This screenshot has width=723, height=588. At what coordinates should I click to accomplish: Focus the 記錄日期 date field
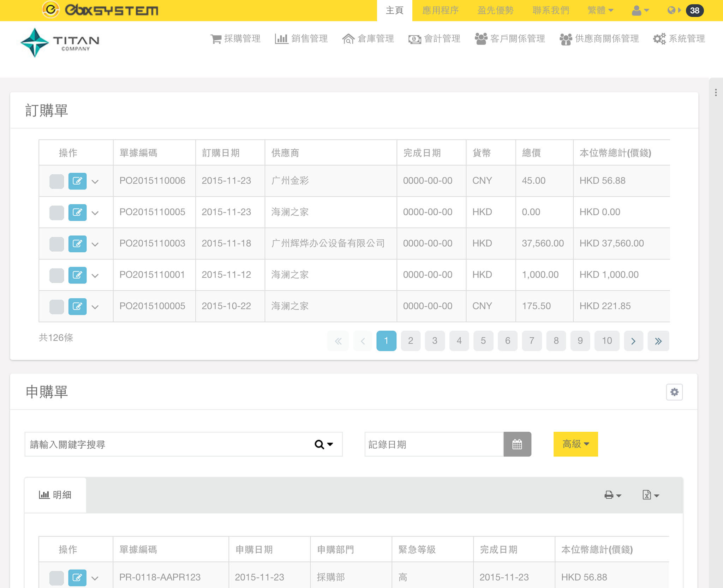pyautogui.click(x=434, y=444)
